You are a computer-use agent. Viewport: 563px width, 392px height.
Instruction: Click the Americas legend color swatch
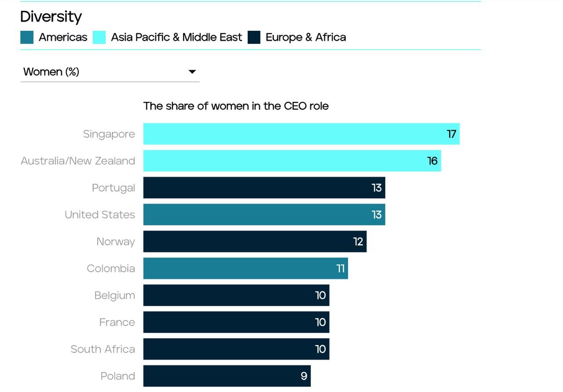click(x=27, y=37)
